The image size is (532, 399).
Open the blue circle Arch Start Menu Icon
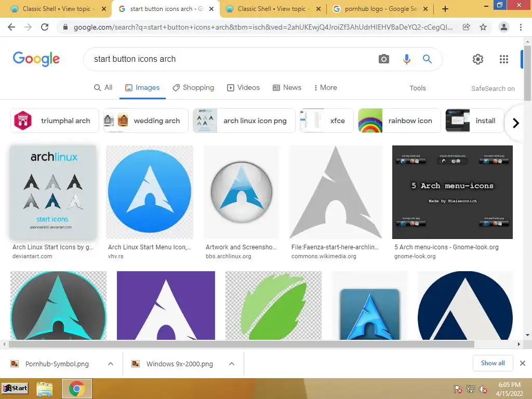(x=150, y=192)
